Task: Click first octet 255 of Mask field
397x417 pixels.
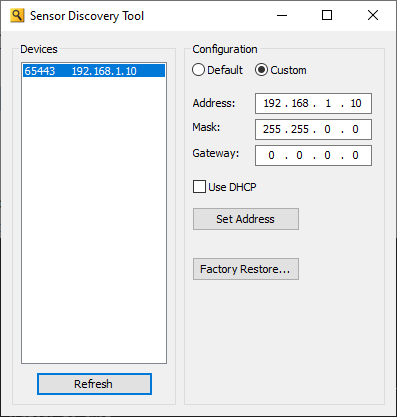Action: click(272, 129)
